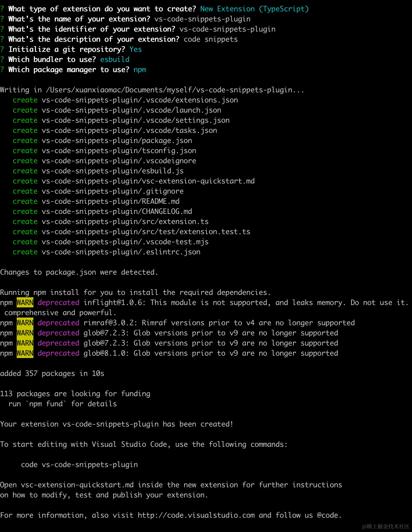Click the 'npm' package manager answer
Screen dimensions: 412x532
140,70
